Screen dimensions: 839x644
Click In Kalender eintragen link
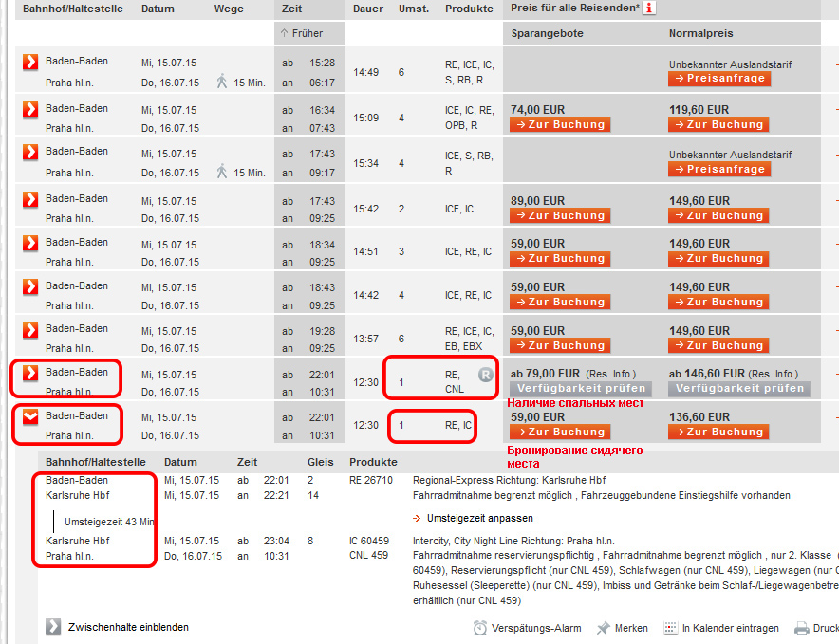point(731,628)
